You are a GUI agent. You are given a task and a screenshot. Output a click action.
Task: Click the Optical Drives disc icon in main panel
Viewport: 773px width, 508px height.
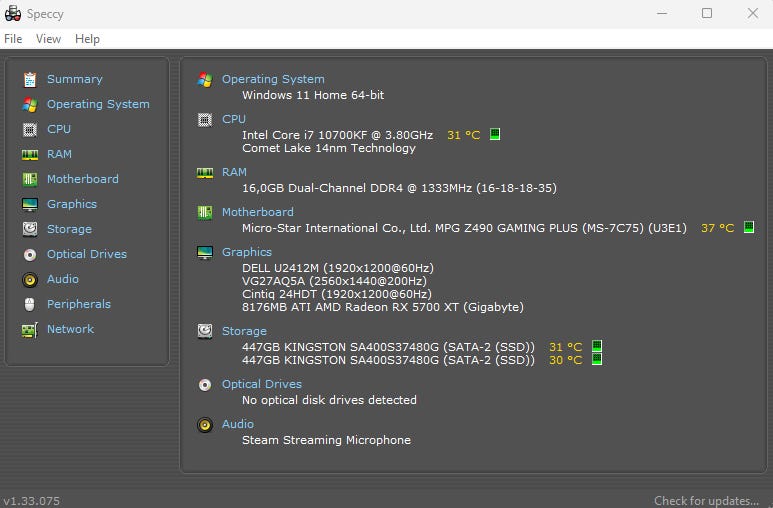coord(205,385)
